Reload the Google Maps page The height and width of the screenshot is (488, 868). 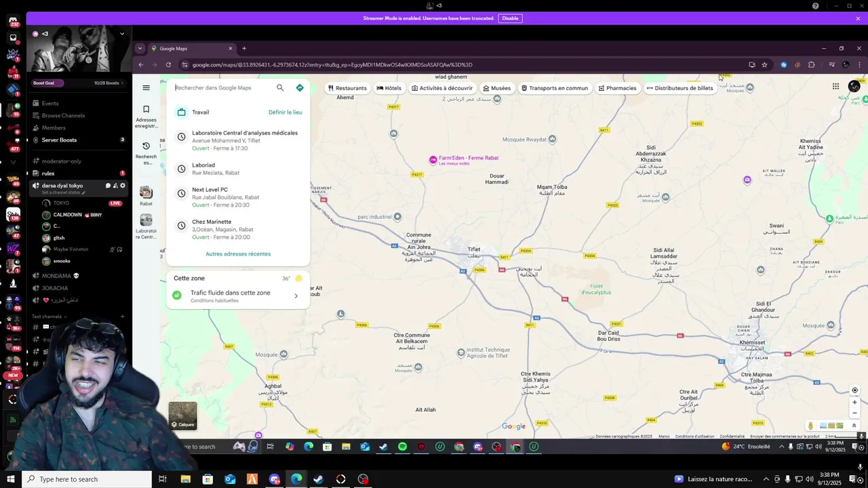(168, 65)
